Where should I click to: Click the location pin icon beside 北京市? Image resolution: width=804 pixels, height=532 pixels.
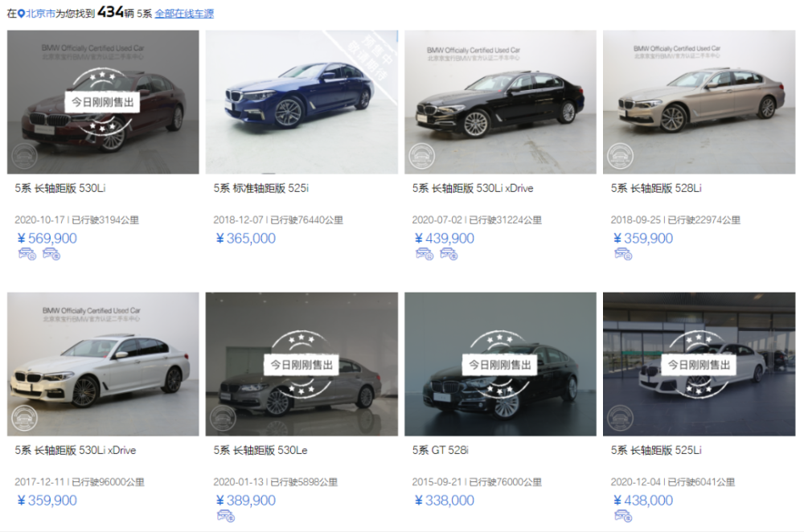(x=21, y=14)
